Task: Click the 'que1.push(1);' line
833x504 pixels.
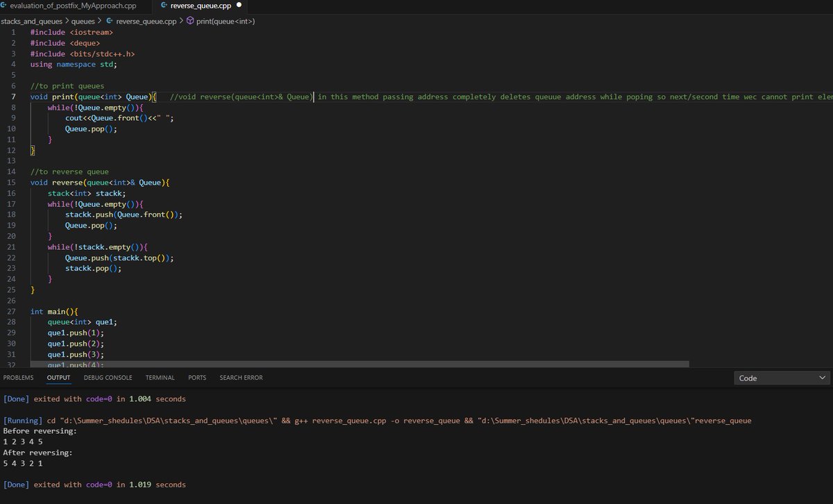Action: (76, 333)
